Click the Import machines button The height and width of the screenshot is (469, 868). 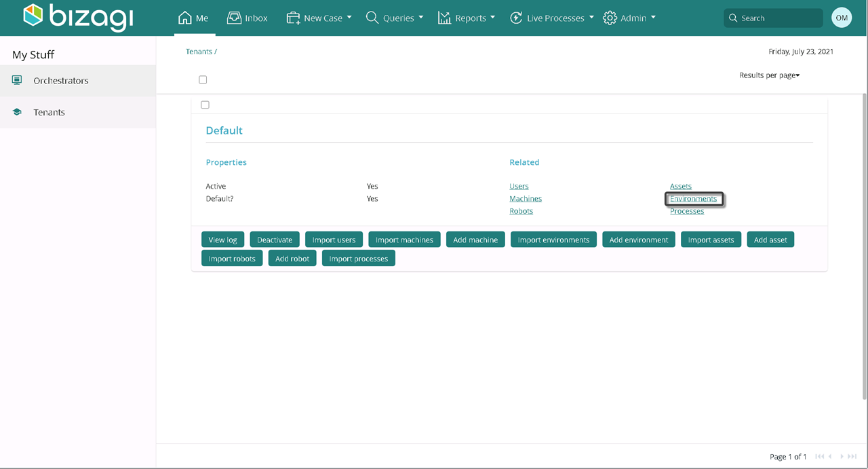pyautogui.click(x=405, y=240)
